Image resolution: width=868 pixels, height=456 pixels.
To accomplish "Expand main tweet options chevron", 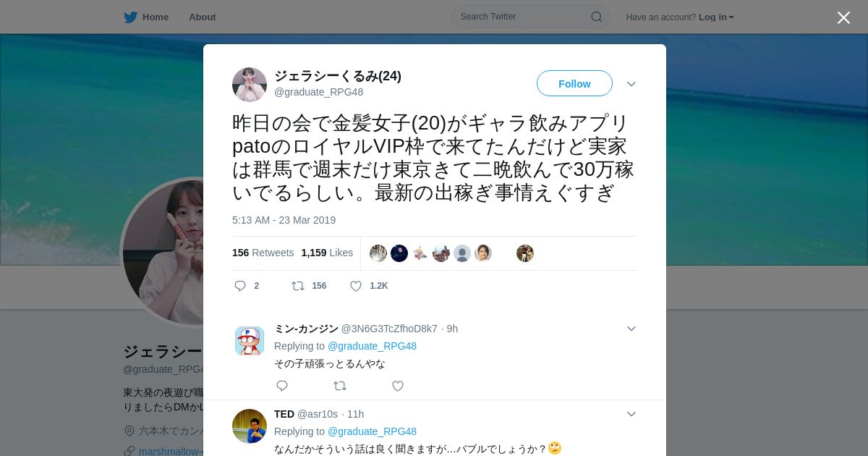I will [x=631, y=84].
